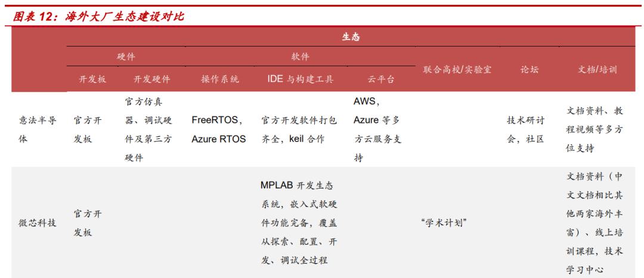644x278 pixels.
Task: Click the 软件 column group header
Action: [300, 57]
